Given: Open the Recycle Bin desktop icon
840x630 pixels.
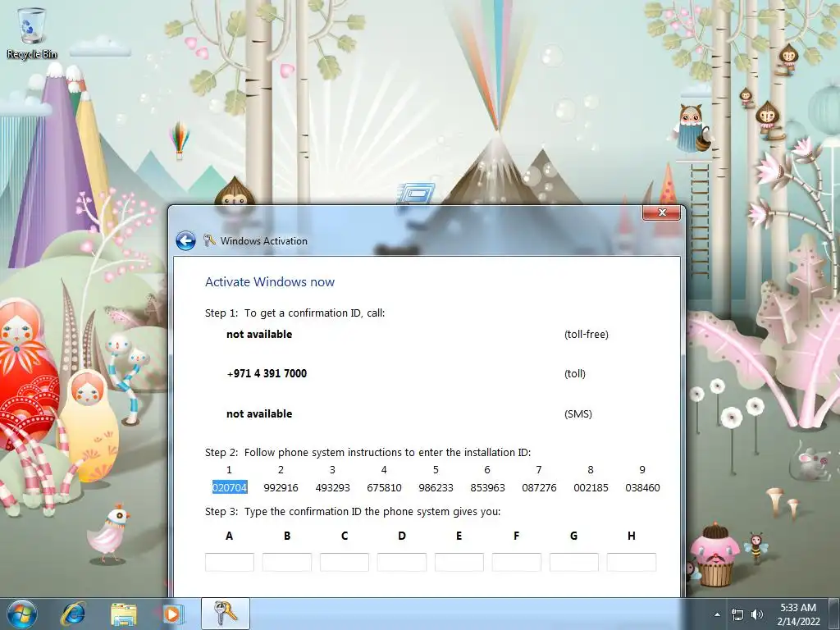Looking at the screenshot, I should (32, 33).
